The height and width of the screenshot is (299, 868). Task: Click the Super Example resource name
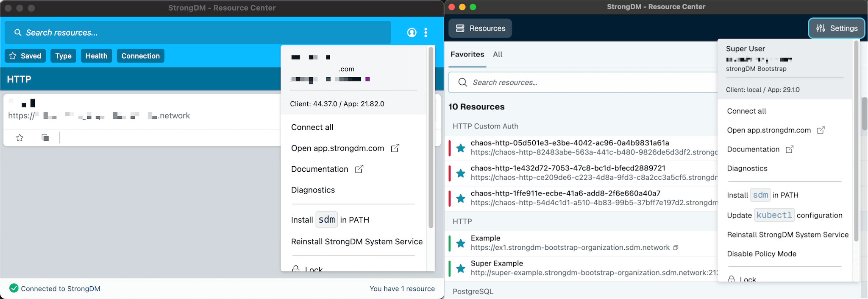497,263
